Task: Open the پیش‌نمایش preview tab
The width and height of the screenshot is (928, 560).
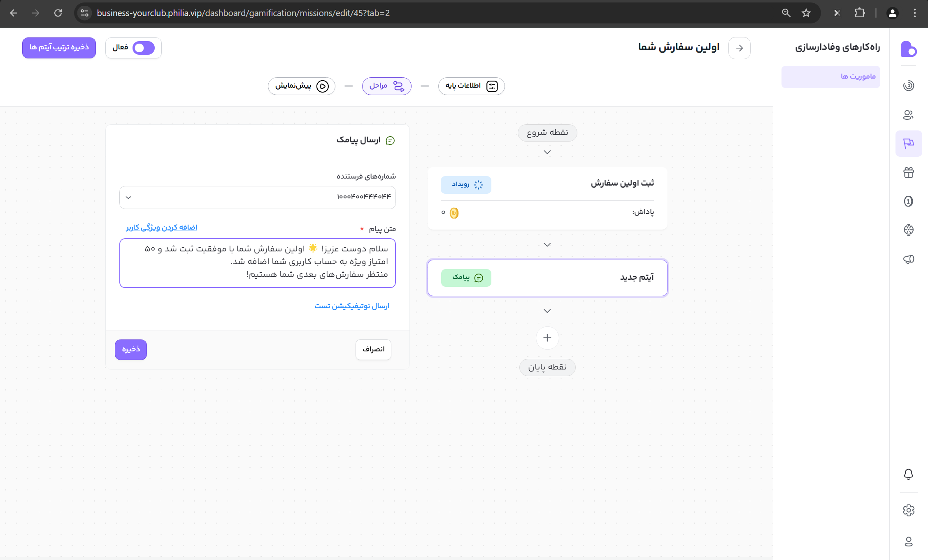Action: pos(301,86)
